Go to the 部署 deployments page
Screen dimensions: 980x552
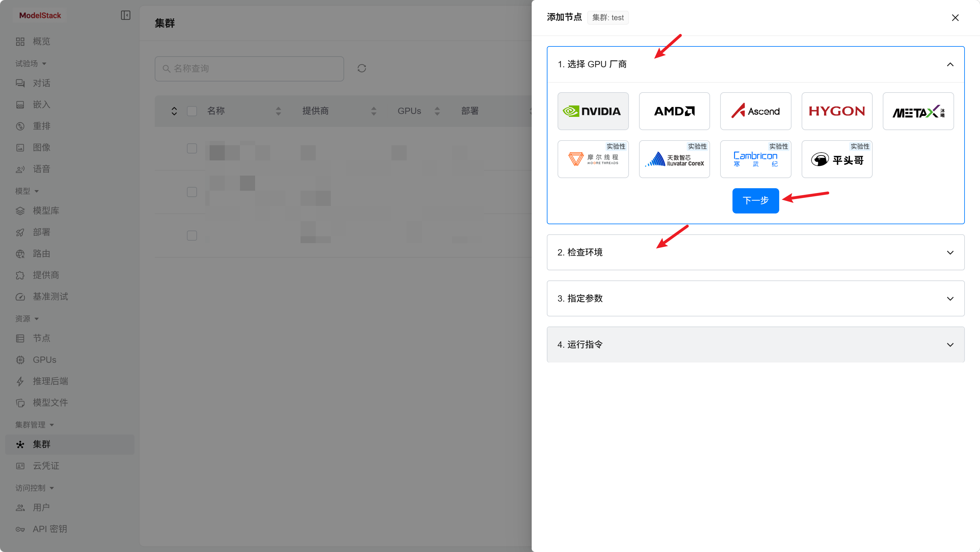tap(69, 232)
